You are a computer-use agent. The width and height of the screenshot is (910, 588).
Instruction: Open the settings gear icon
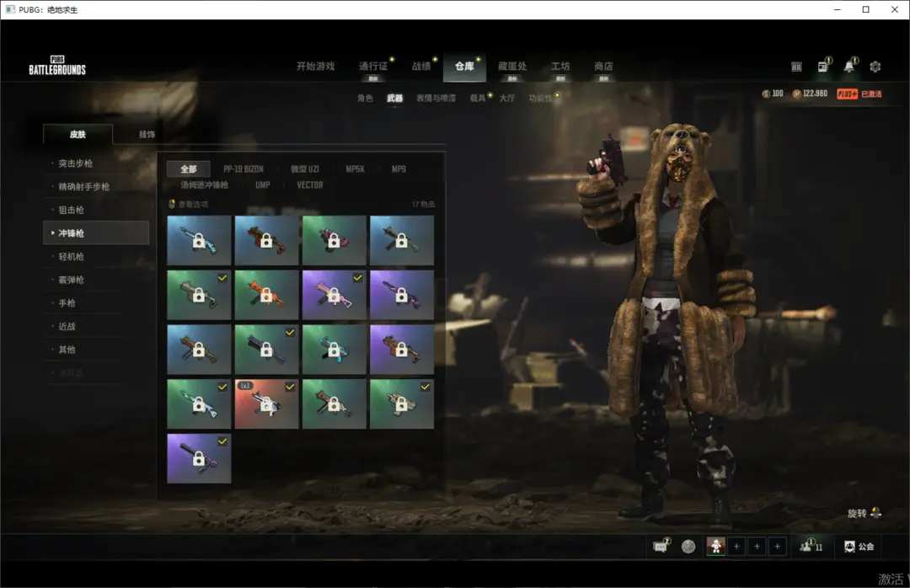[x=875, y=67]
